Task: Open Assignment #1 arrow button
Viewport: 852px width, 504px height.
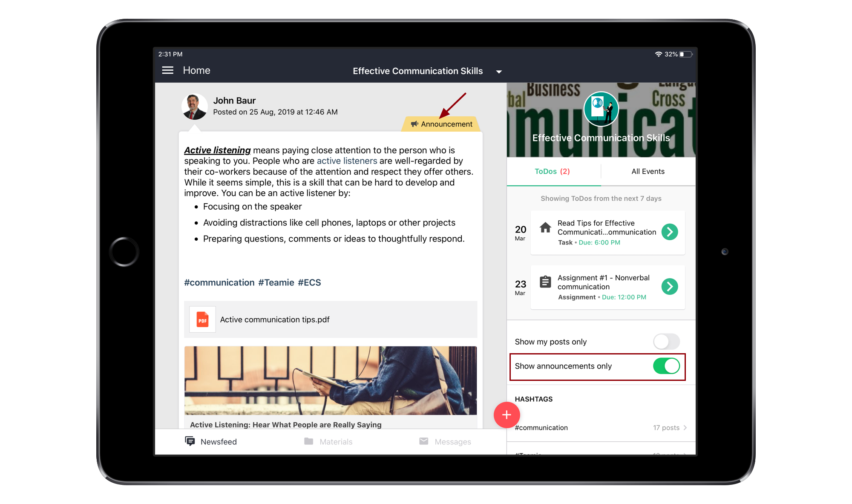Action: click(670, 286)
